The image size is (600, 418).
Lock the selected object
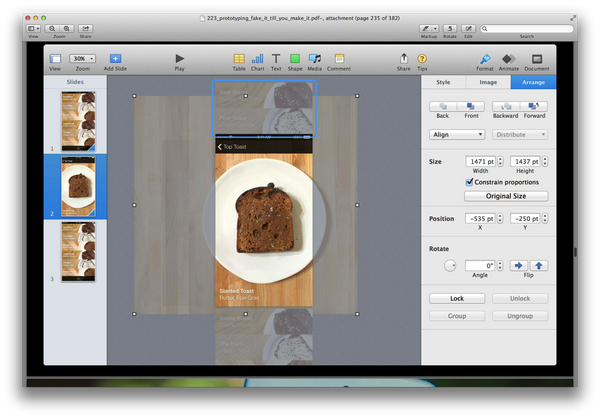(457, 298)
